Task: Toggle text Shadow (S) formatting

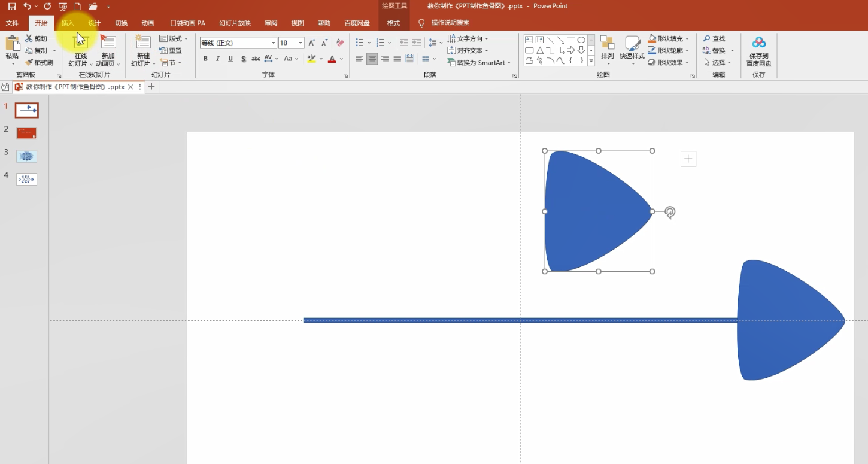Action: 243,59
